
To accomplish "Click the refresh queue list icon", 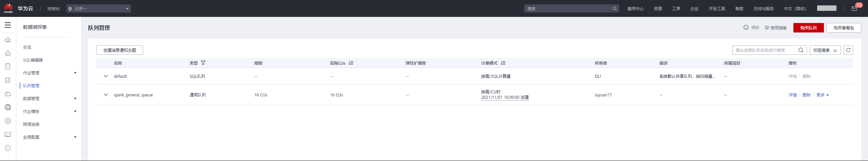I will 848,50.
